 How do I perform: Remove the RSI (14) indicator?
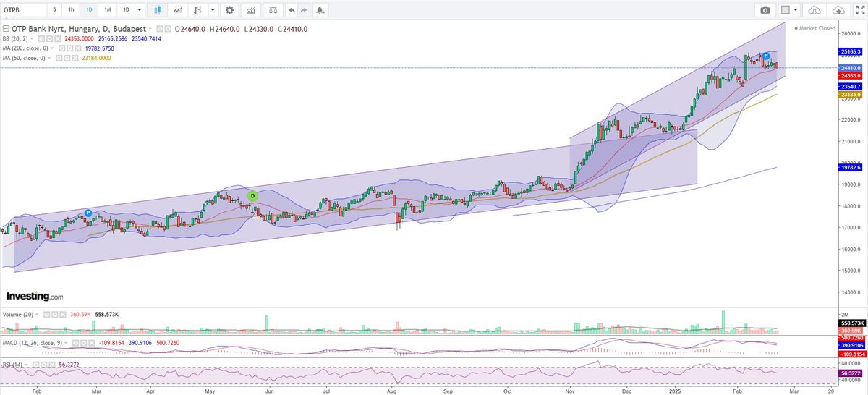[52, 365]
